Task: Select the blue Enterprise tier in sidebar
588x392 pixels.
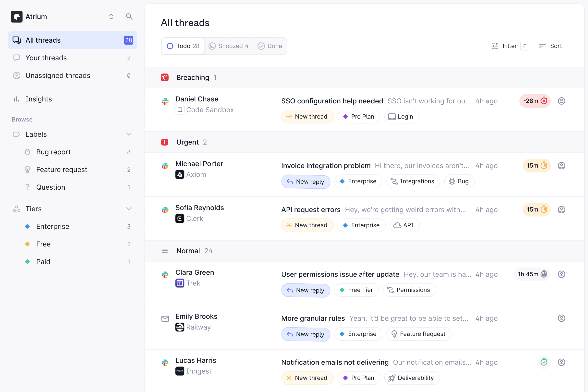Action: pyautogui.click(x=52, y=226)
